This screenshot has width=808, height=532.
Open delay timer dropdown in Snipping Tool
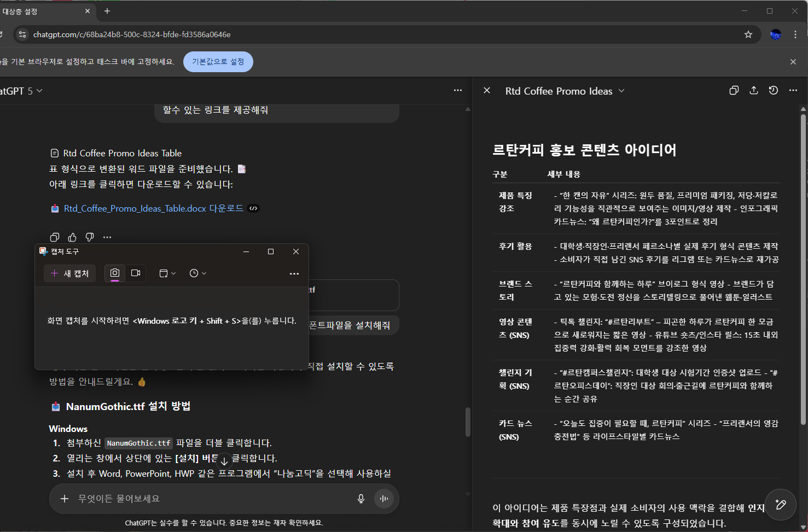pyautogui.click(x=198, y=273)
